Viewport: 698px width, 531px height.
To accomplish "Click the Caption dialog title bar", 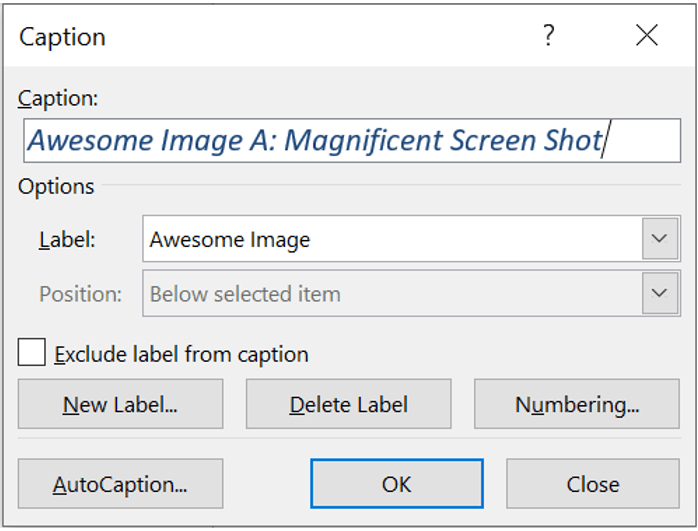I will (250, 37).
